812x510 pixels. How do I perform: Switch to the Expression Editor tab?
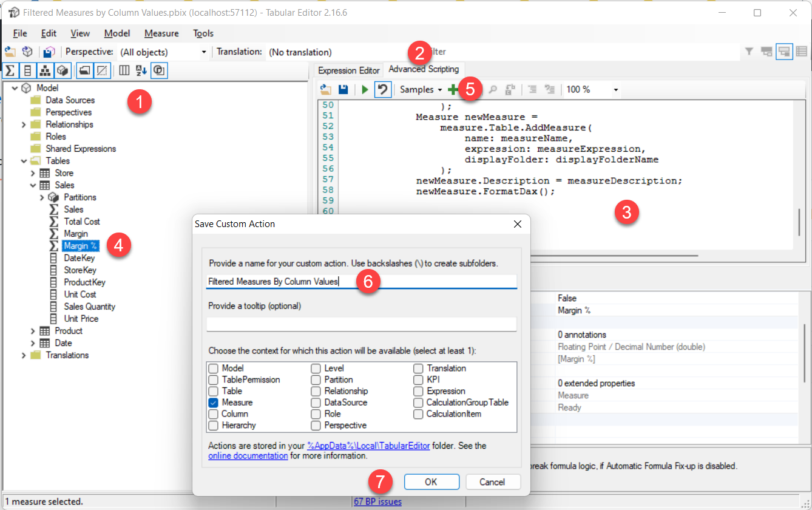click(348, 70)
